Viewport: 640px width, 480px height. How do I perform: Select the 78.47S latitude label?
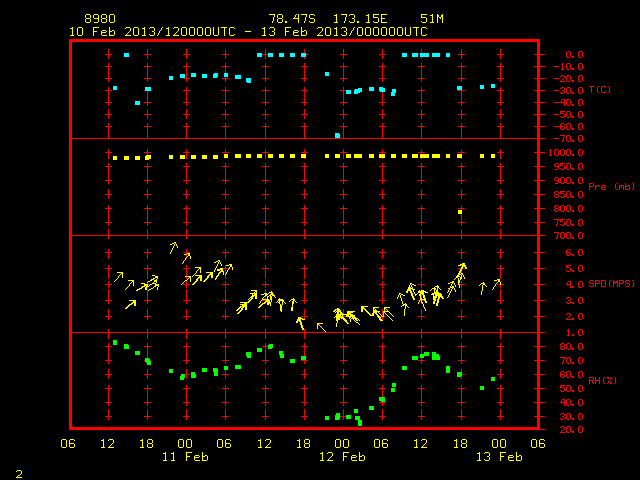(x=292, y=19)
